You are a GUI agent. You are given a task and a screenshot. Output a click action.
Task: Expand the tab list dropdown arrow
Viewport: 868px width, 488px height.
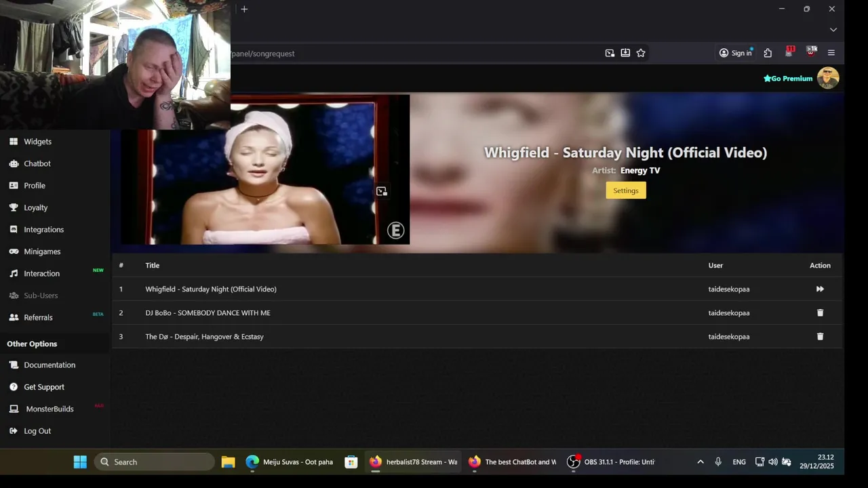(833, 30)
